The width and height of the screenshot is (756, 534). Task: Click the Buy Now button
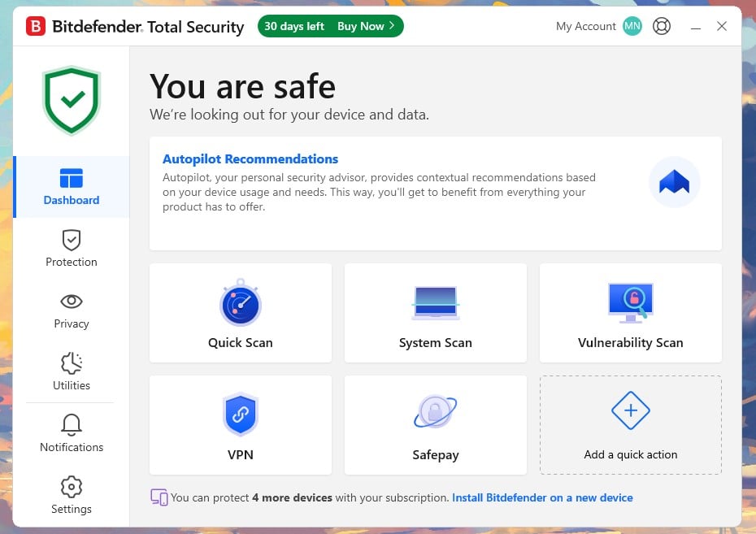pyautogui.click(x=366, y=26)
